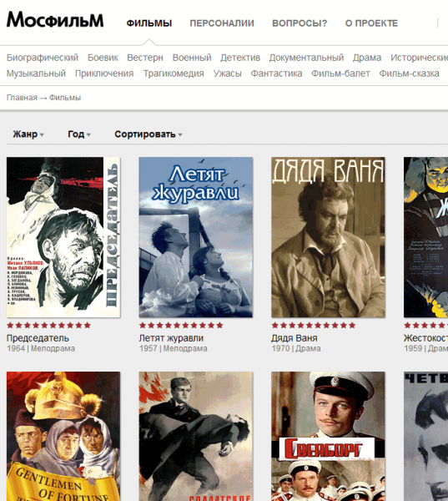
Task: Rate Председатель with the star rating
Action: [49, 326]
